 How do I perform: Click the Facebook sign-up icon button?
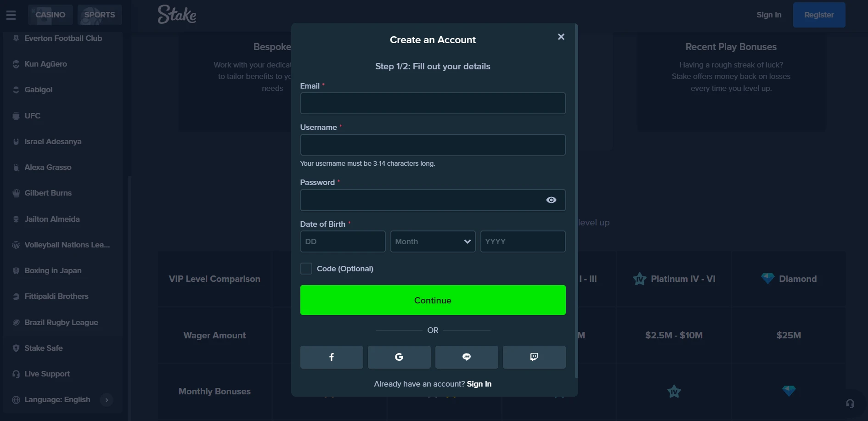pyautogui.click(x=332, y=357)
